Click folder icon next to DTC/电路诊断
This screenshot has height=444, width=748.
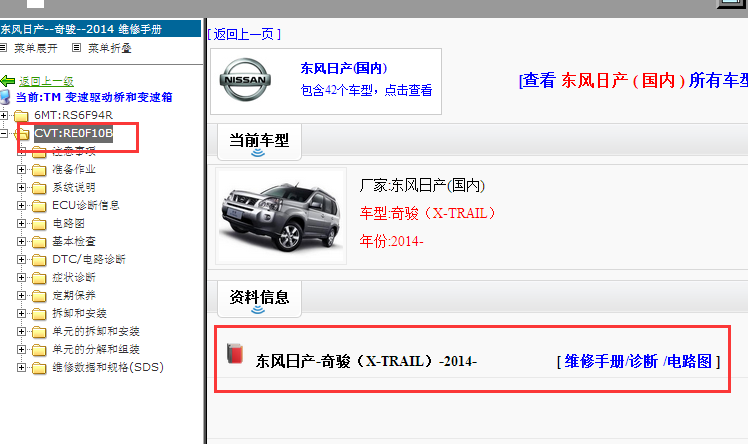pyautogui.click(x=39, y=260)
